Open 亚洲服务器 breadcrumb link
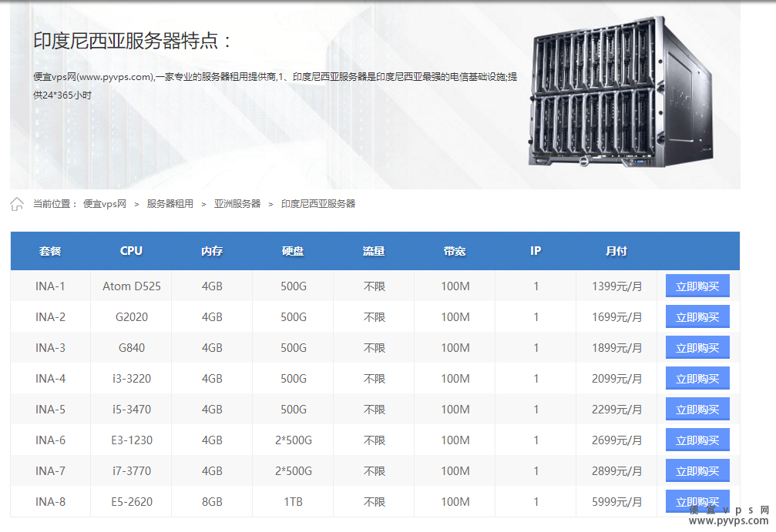 coord(237,204)
